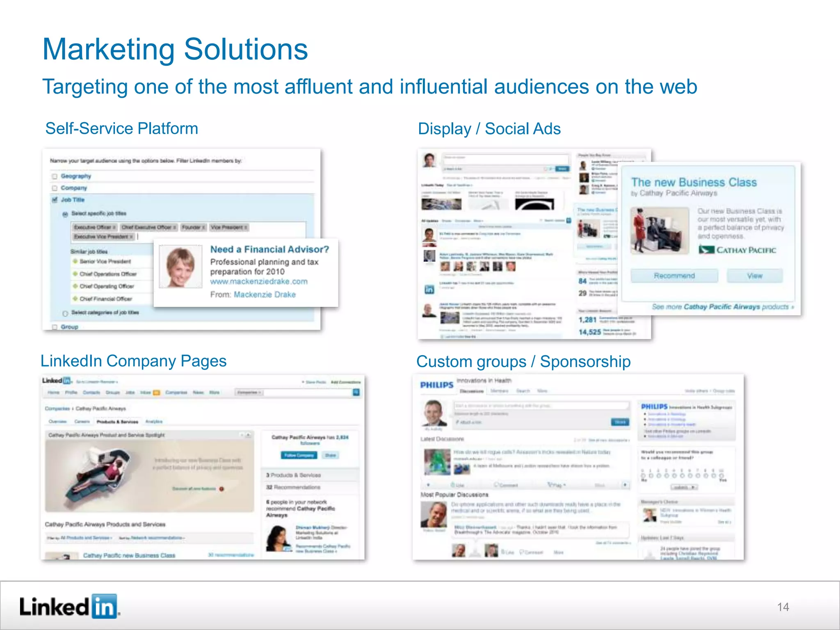The height and width of the screenshot is (630, 840).
Task: Select the Discussions tab in Philips group
Action: 471,391
